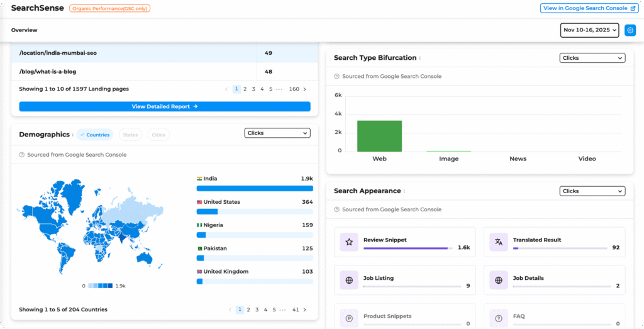Click the green Web bar in chart
Viewport: 644px width, 329px height.
coord(379,136)
